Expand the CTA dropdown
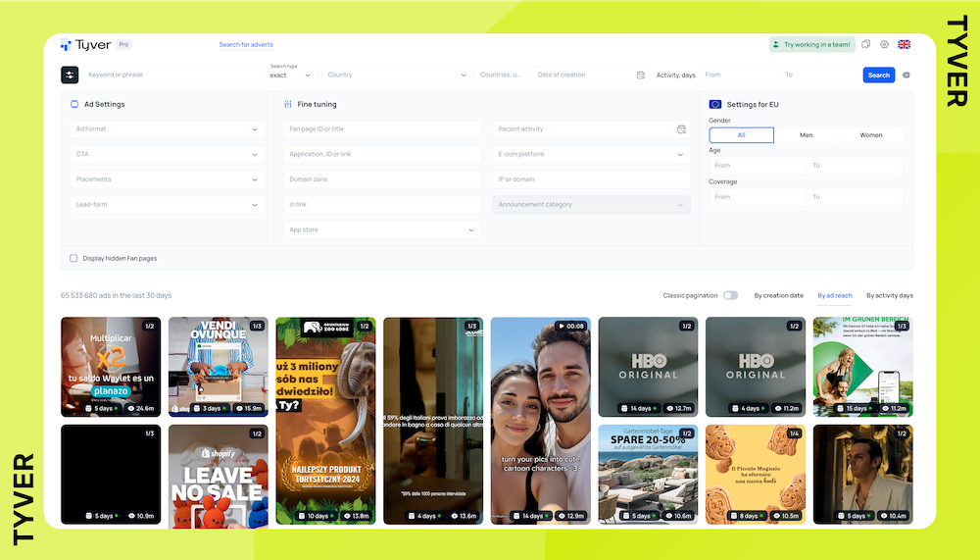The height and width of the screenshot is (560, 980). pyautogui.click(x=167, y=155)
